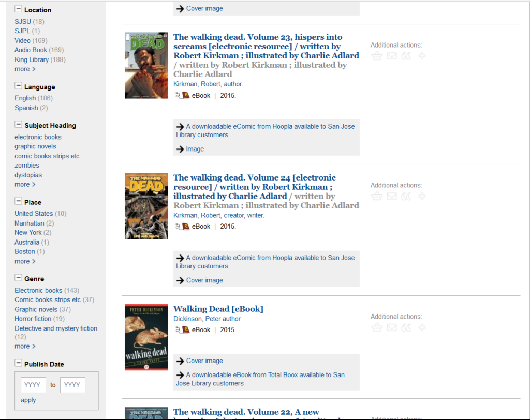This screenshot has width=530, height=420.
Task: Collapse the Place facet
Action: click(x=18, y=202)
